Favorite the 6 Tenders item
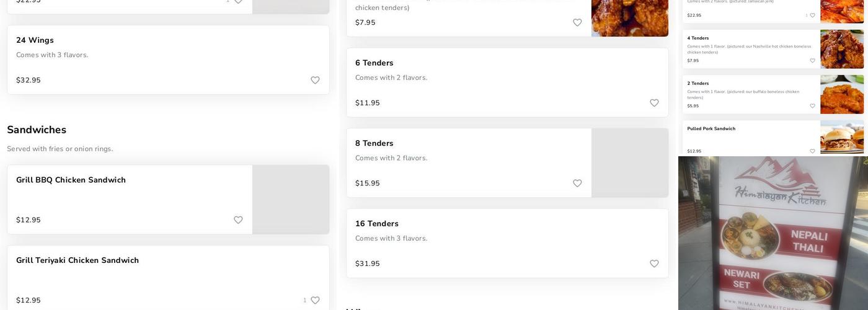This screenshot has width=868, height=310. tap(654, 103)
